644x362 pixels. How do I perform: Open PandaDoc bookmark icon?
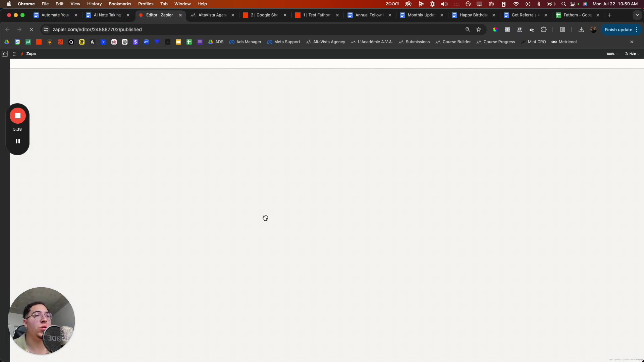[28, 42]
